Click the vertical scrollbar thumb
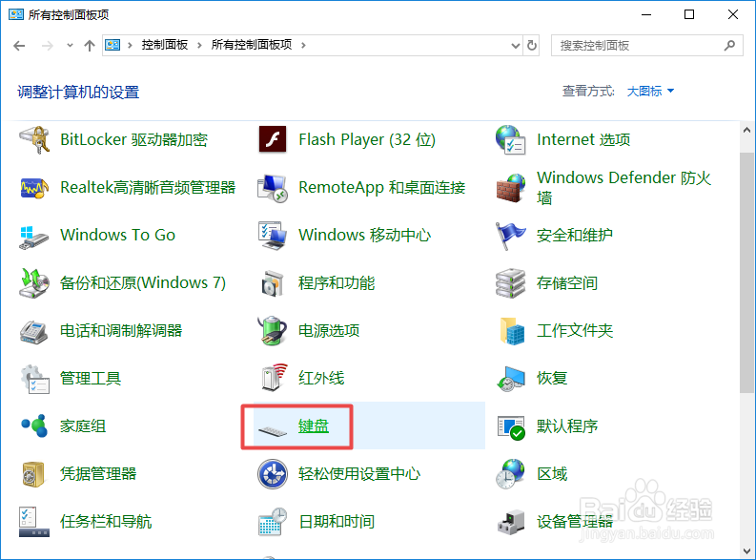The height and width of the screenshot is (560, 756). 746,273
